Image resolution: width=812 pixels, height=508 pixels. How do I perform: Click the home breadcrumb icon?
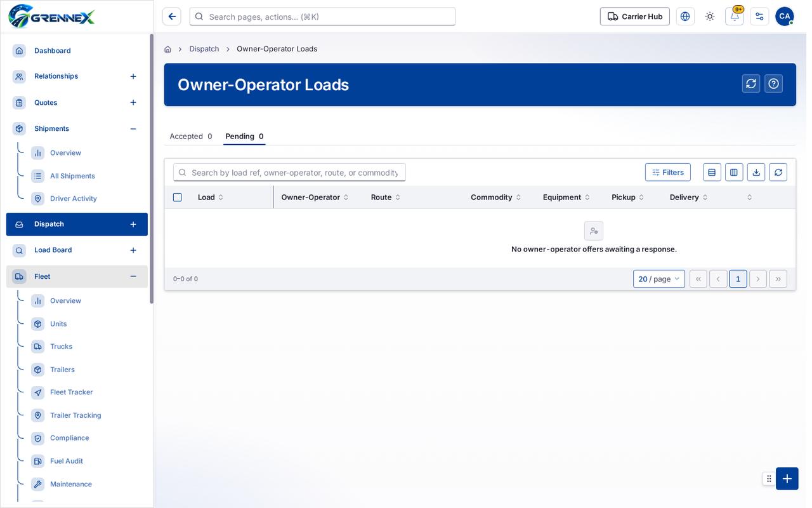tap(167, 49)
